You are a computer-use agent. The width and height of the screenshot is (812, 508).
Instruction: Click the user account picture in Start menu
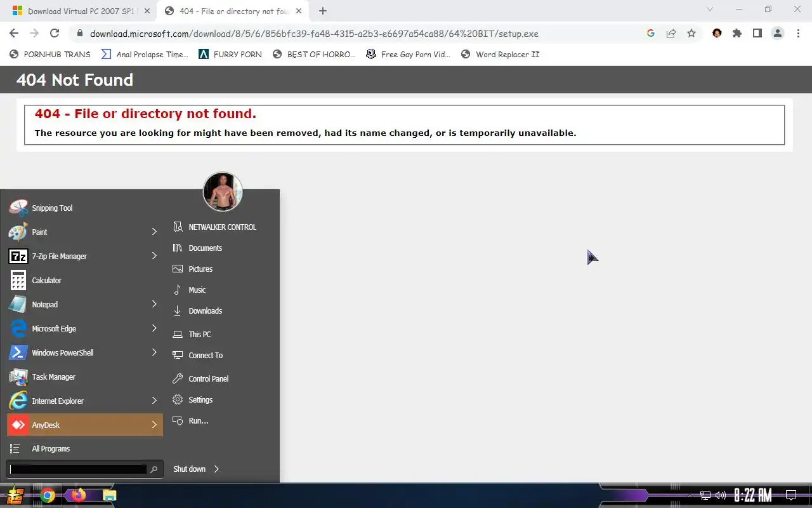coord(223,191)
